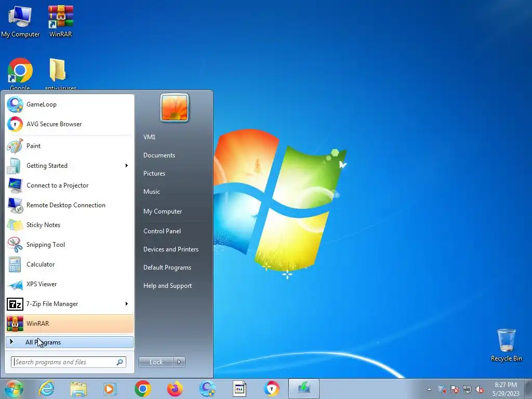Click the Windows Start orb
The image size is (532, 399).
point(14,389)
